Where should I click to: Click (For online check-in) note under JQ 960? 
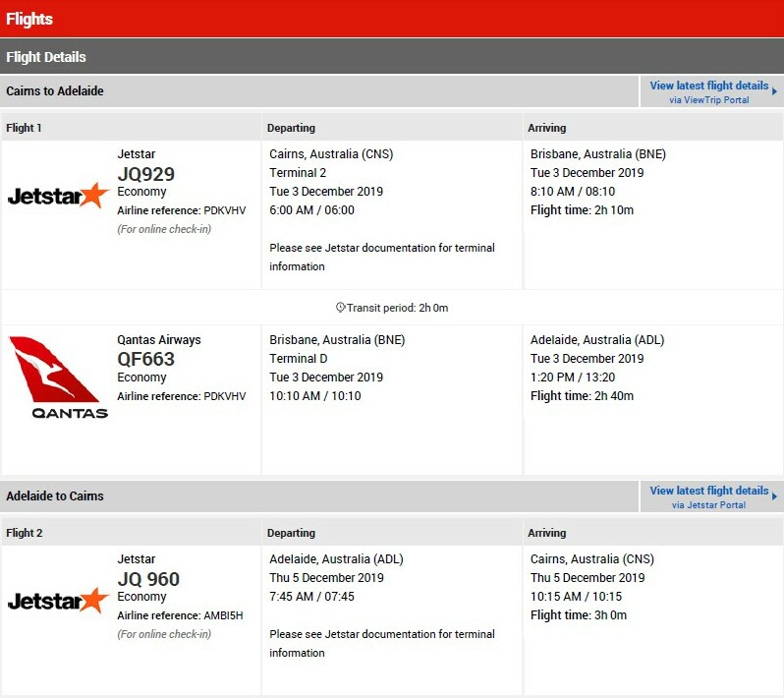[x=164, y=634]
